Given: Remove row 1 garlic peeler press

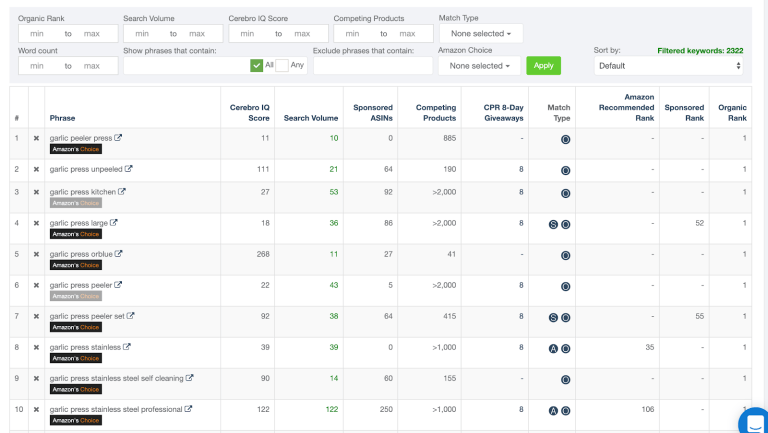Looking at the screenshot, I should click(x=36, y=138).
